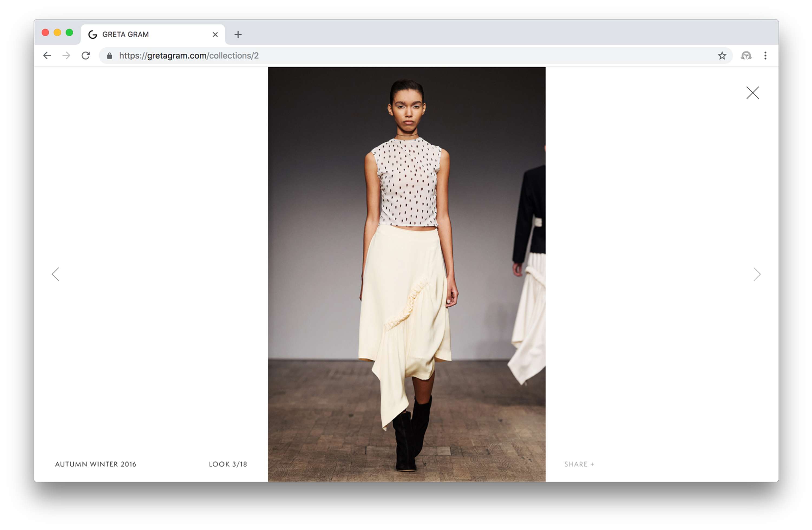Click the red window close button
The image size is (812, 530).
pos(45,32)
